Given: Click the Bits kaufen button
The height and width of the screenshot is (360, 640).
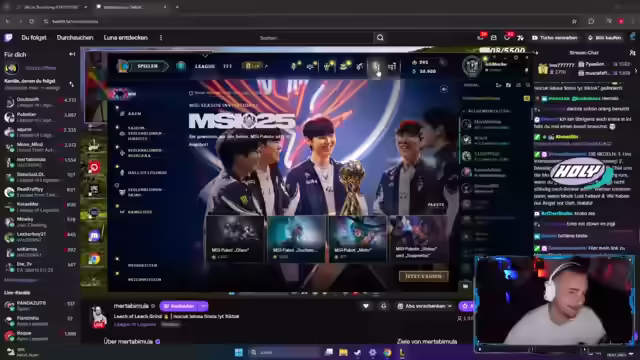Looking at the screenshot, I should coord(605,38).
